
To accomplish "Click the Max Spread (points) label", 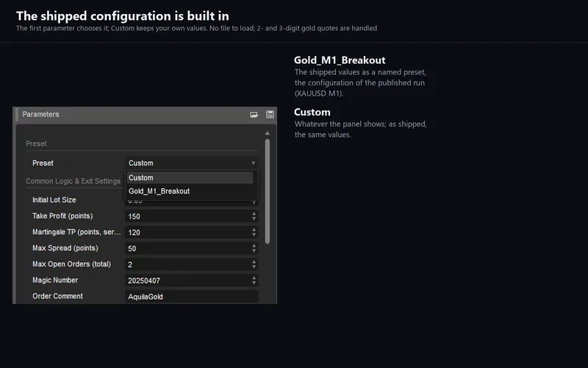I will pos(65,248).
